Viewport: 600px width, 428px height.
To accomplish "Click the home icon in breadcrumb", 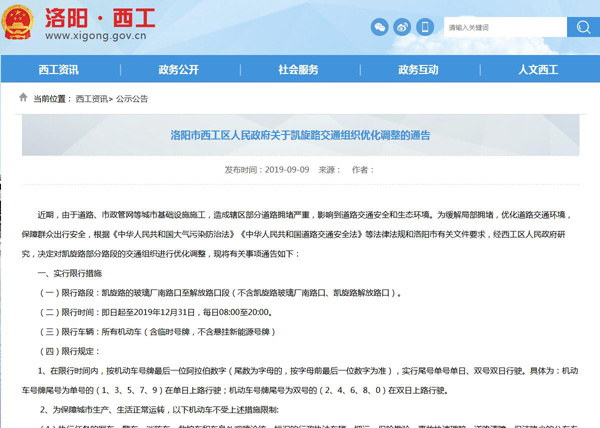I will pos(23,98).
